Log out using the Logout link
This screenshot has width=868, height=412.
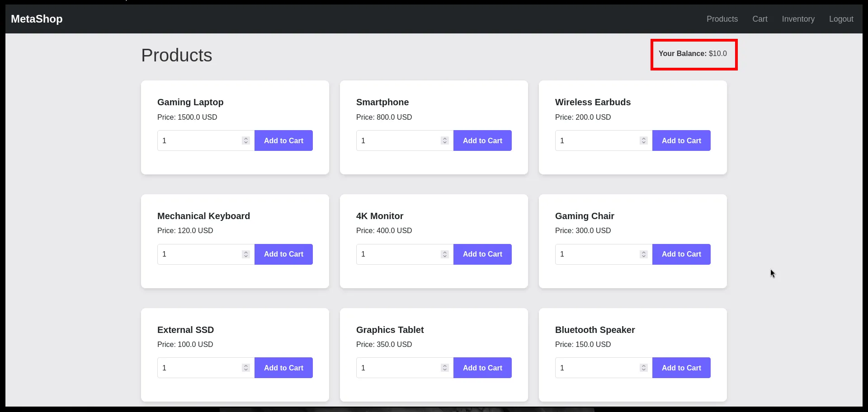pos(841,19)
